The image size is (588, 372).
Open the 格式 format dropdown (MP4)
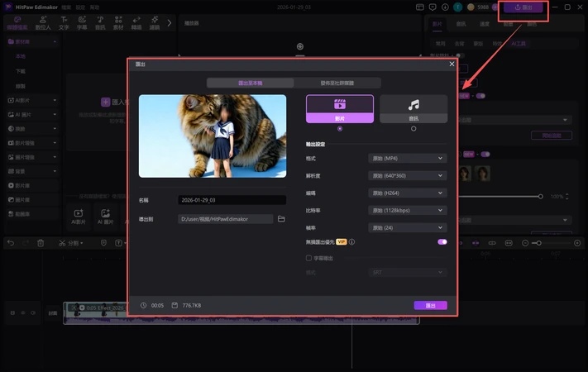(407, 158)
